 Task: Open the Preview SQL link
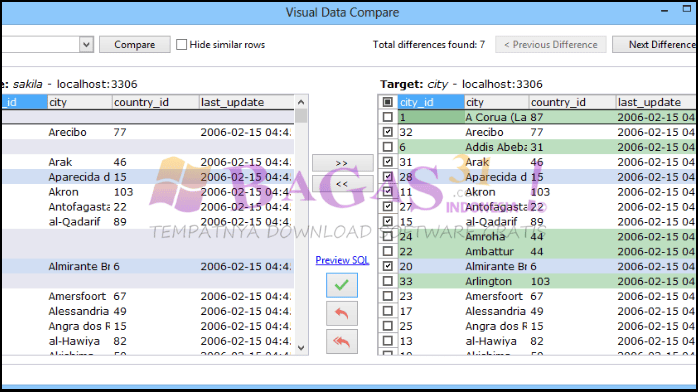click(x=342, y=260)
